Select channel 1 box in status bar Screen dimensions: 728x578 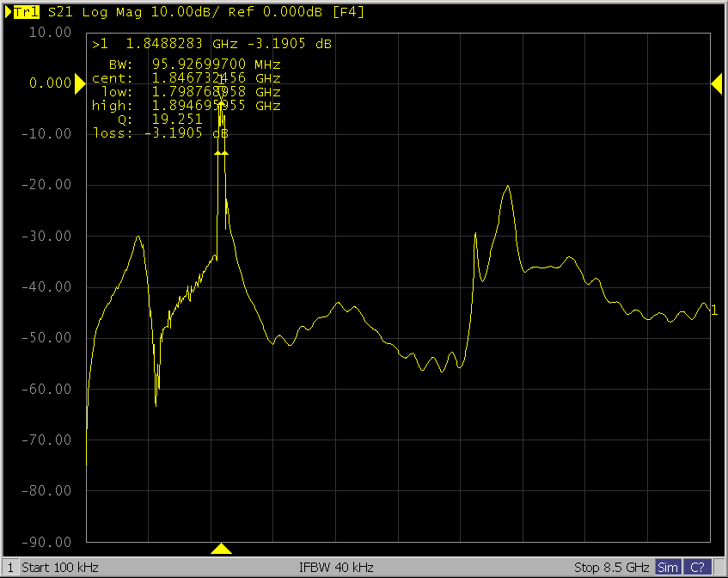[10, 568]
